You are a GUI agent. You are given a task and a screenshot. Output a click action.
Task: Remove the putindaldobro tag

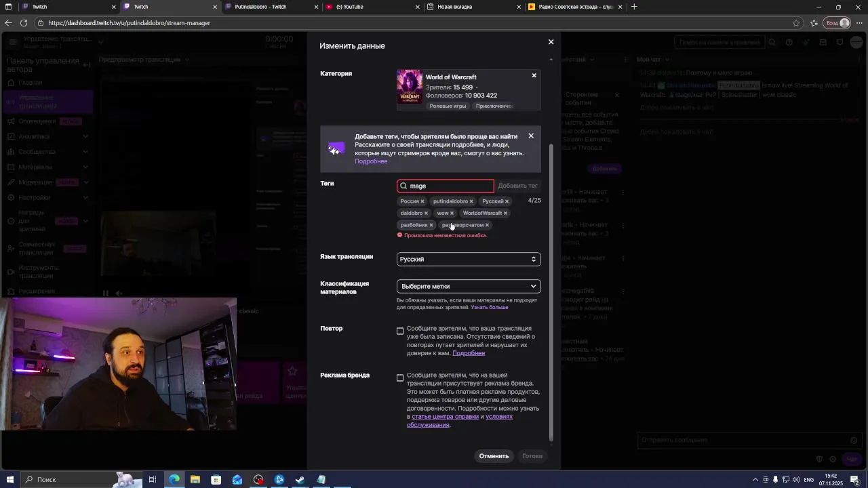click(x=471, y=201)
